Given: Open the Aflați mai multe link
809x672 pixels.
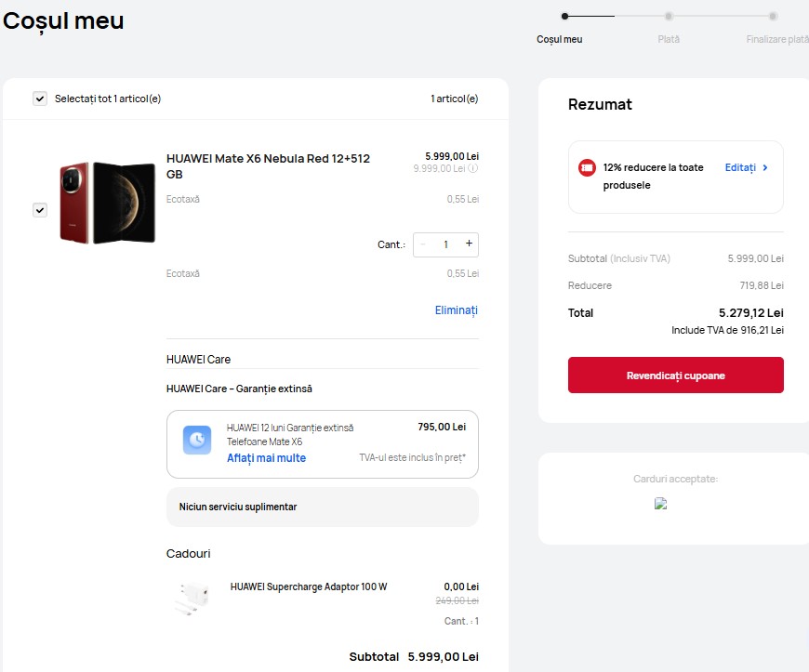Looking at the screenshot, I should click(x=266, y=458).
